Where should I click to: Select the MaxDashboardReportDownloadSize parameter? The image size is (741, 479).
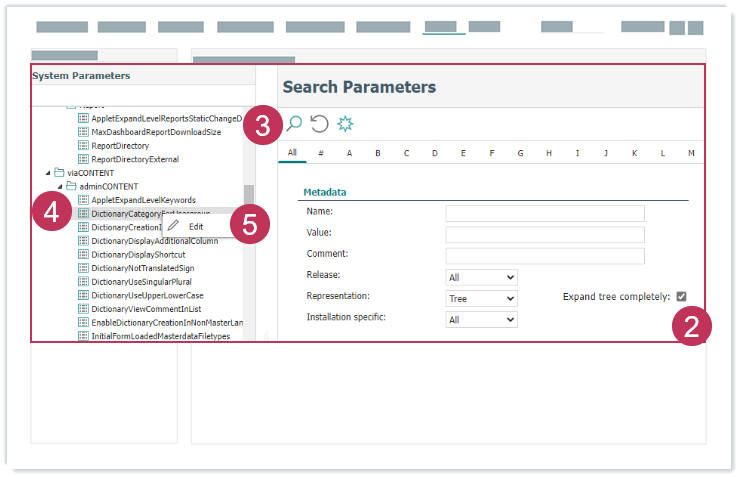pos(155,132)
